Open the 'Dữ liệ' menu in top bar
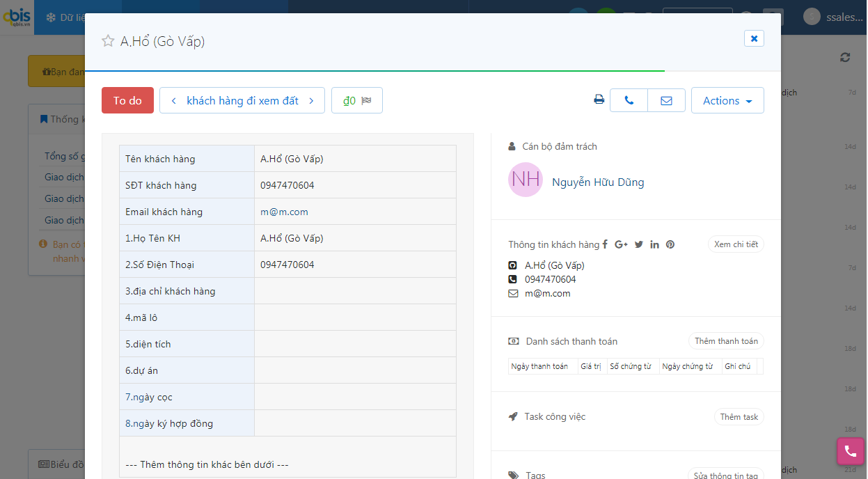Viewport: 868px width, 479px height. tap(65, 17)
